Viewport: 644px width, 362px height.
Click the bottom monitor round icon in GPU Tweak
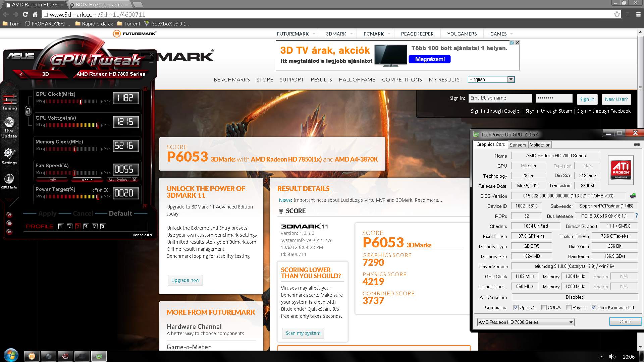click(9, 232)
